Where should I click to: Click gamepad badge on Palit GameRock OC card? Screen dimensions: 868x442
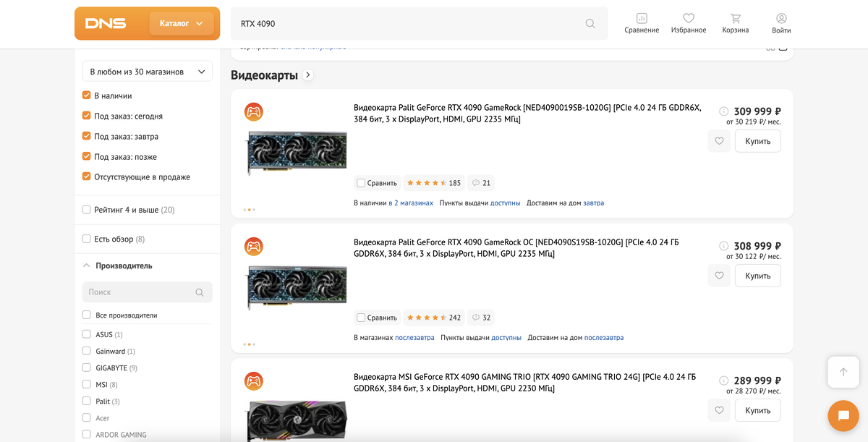pos(254,247)
